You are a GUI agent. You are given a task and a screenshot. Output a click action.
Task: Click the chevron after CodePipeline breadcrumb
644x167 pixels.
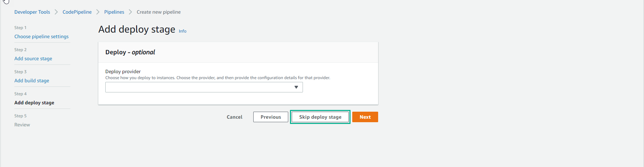point(98,12)
